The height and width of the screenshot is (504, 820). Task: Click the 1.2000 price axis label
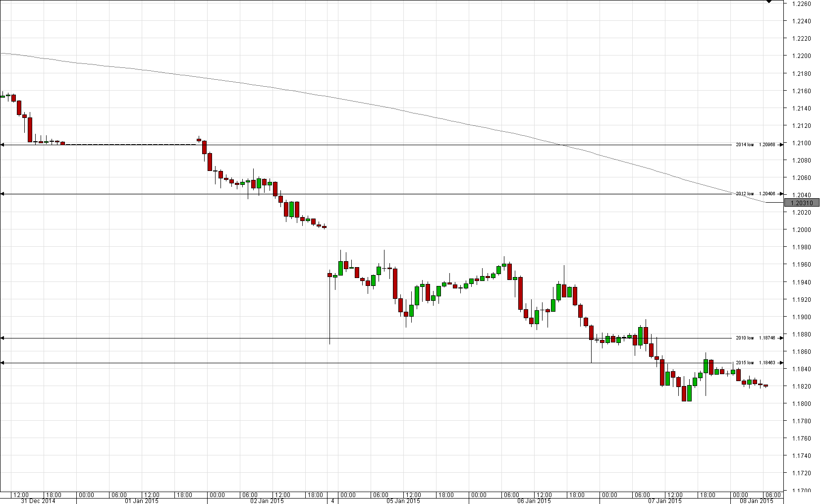[801, 230]
